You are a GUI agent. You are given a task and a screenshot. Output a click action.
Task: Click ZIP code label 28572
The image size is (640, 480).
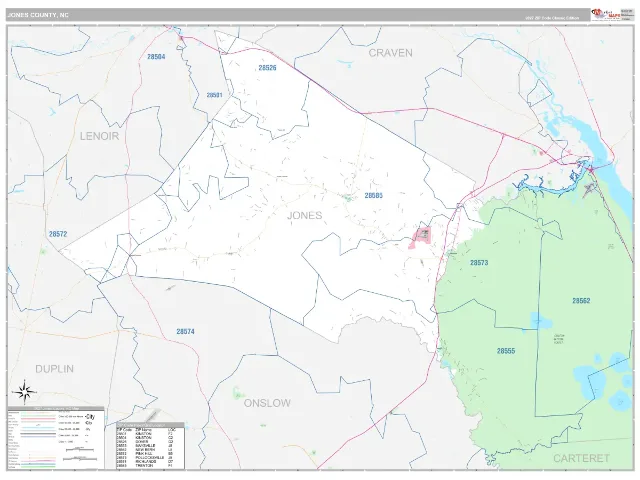click(58, 234)
